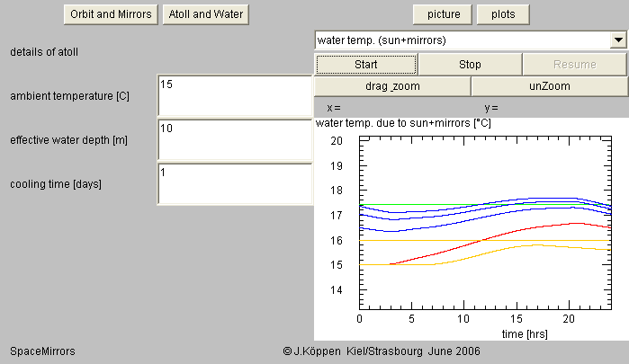This screenshot has width=629, height=364.
Task: Click the 'x =' coordinate readout
Action: click(x=334, y=108)
